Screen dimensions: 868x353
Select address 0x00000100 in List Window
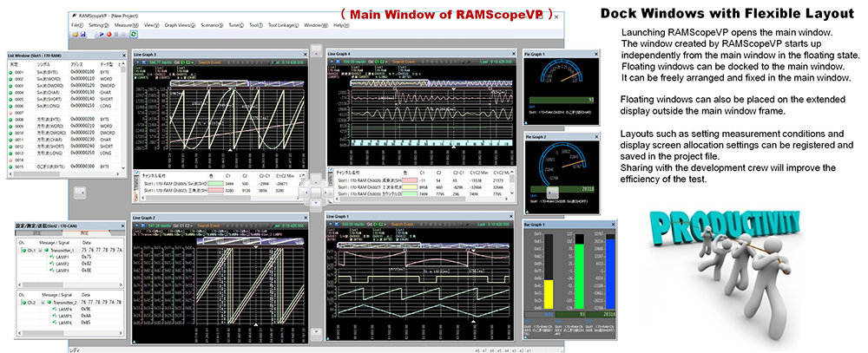click(82, 72)
